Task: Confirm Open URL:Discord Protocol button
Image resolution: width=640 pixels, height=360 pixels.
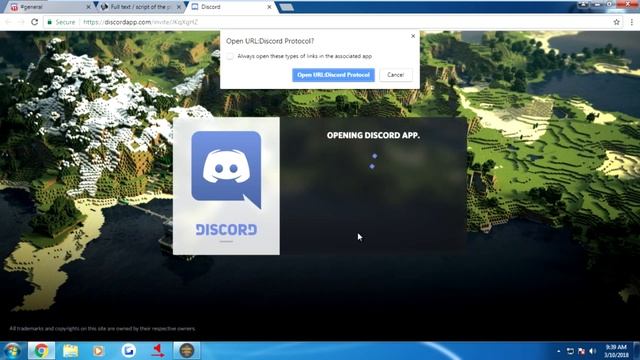Action: point(333,75)
